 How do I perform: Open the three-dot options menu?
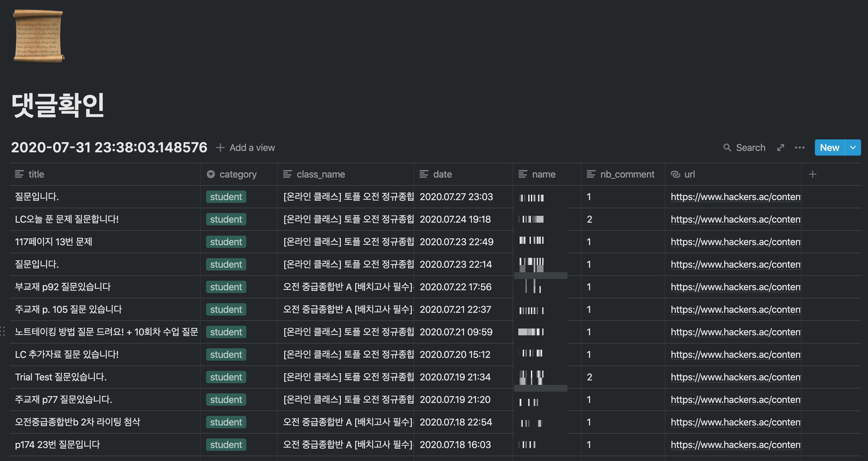tap(799, 148)
